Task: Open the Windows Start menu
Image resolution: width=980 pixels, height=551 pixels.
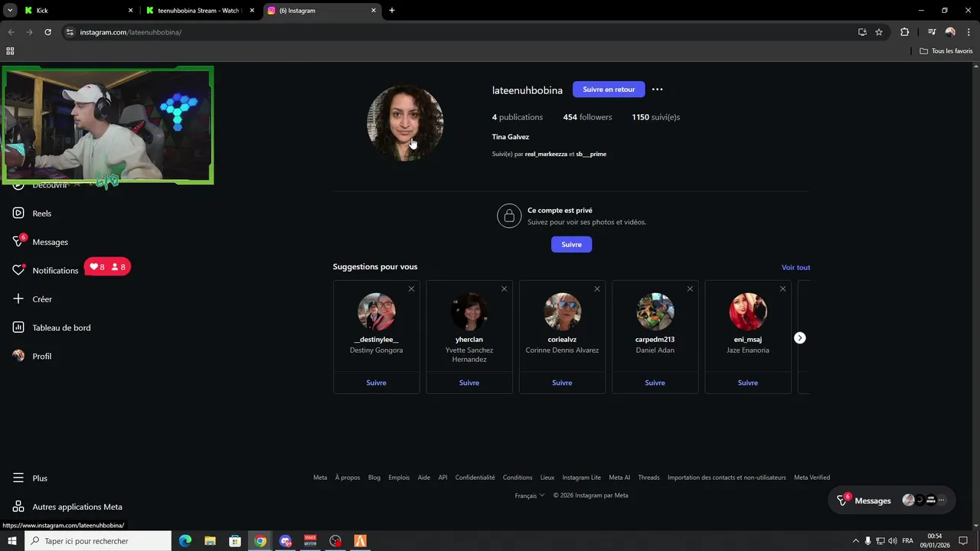Action: point(11,541)
